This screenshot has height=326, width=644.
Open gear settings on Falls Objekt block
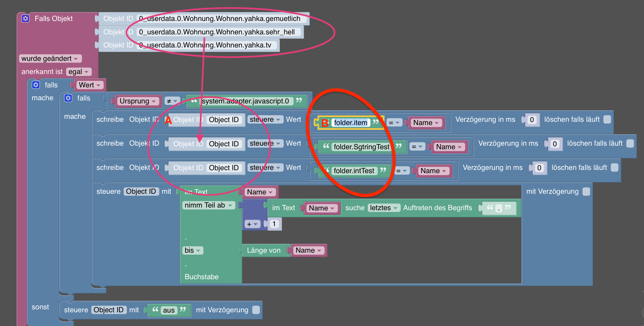click(x=26, y=18)
